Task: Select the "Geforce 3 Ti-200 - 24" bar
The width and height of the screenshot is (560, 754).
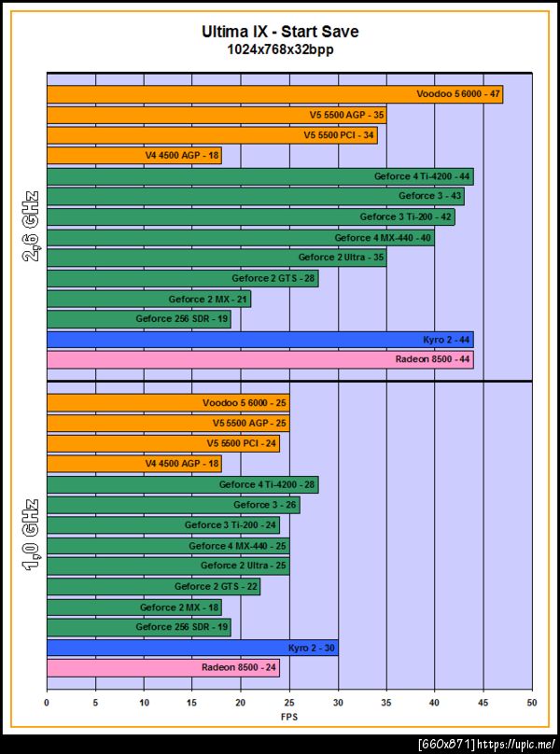Action: (x=163, y=525)
